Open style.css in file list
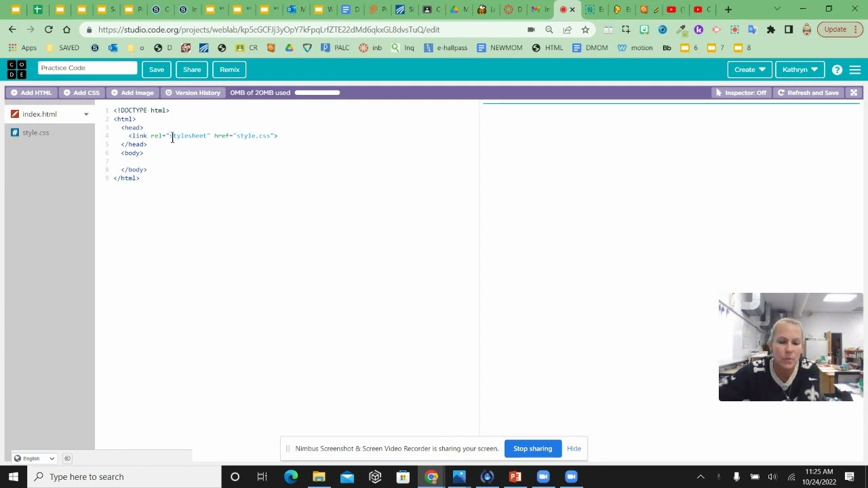This screenshot has width=868, height=488. point(35,133)
